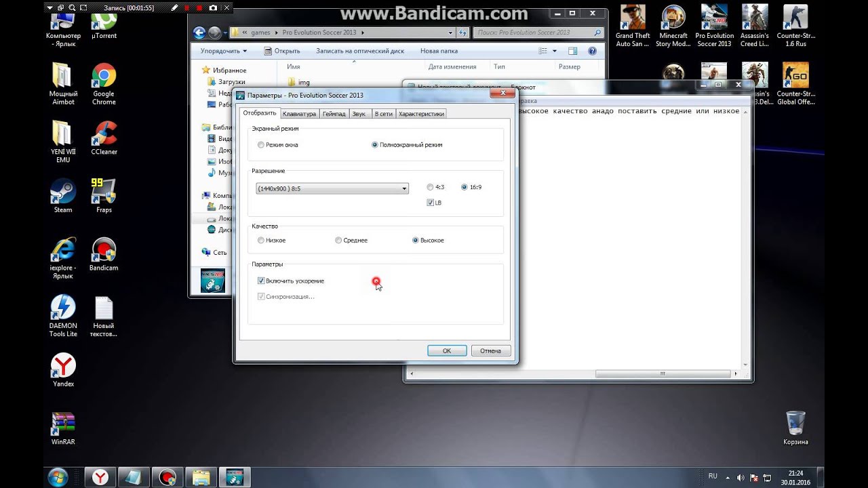
Task: Click the Explorer refresh button
Action: 463,33
